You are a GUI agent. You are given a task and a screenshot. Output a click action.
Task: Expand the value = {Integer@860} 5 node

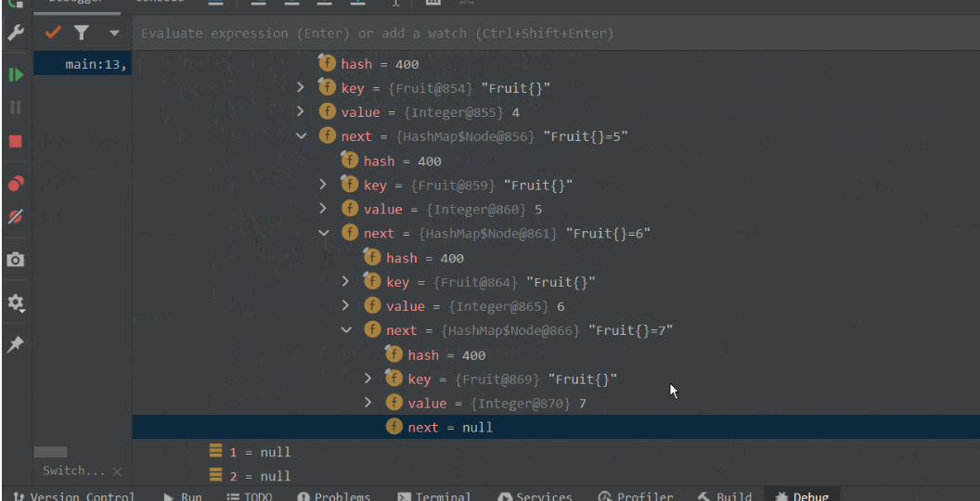pyautogui.click(x=323, y=209)
